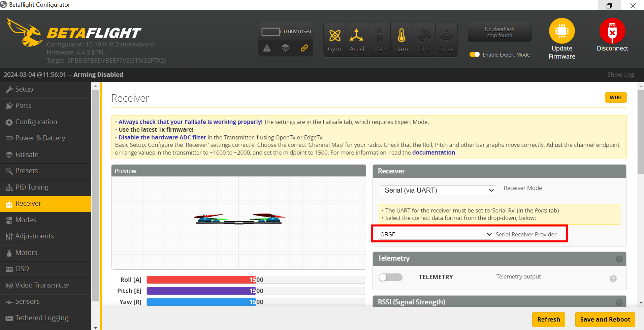644x330 pixels.
Task: Open the OSD tab
Action: pos(45,269)
